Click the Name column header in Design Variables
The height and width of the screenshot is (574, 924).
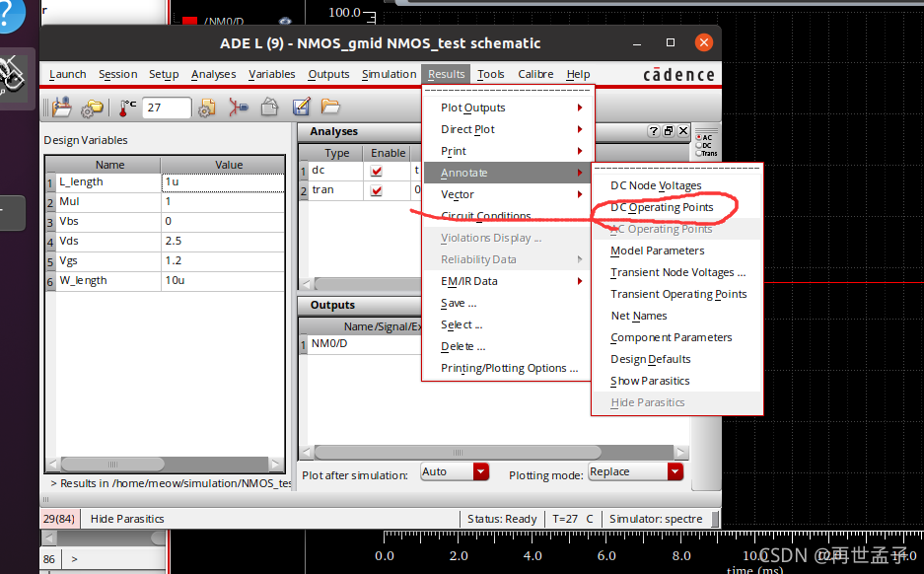click(109, 165)
